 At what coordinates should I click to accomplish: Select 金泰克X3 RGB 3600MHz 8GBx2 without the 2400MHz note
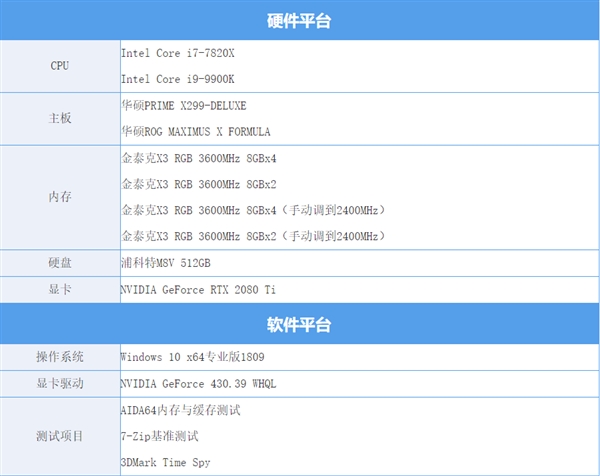[199, 184]
